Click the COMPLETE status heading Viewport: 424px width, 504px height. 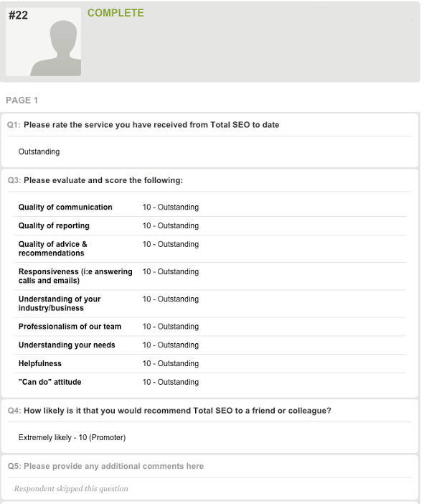pyautogui.click(x=116, y=13)
